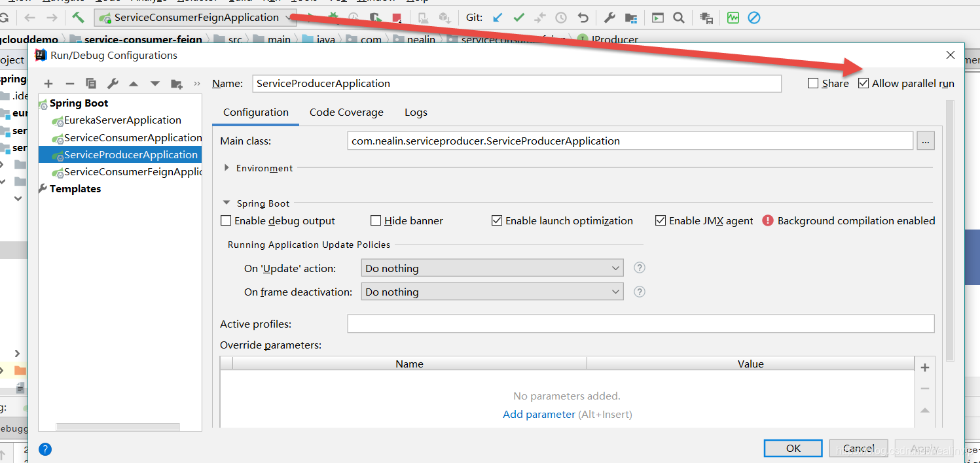Update project with blue Git arrow

click(x=498, y=18)
